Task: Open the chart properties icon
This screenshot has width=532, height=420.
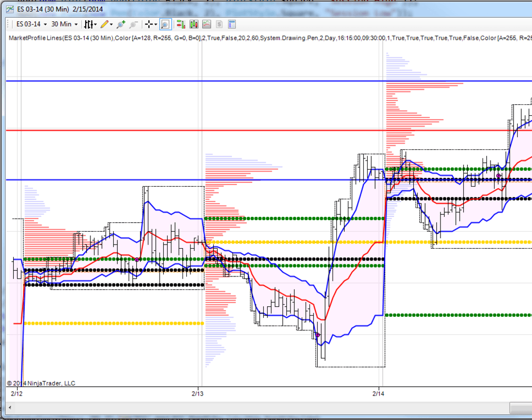Action: click(x=232, y=24)
